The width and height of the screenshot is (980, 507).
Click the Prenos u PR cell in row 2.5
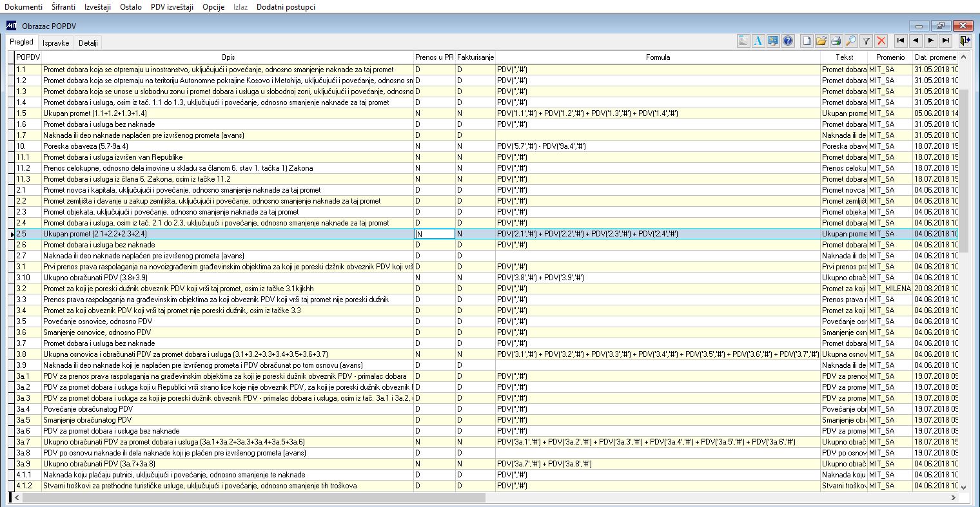click(x=435, y=234)
